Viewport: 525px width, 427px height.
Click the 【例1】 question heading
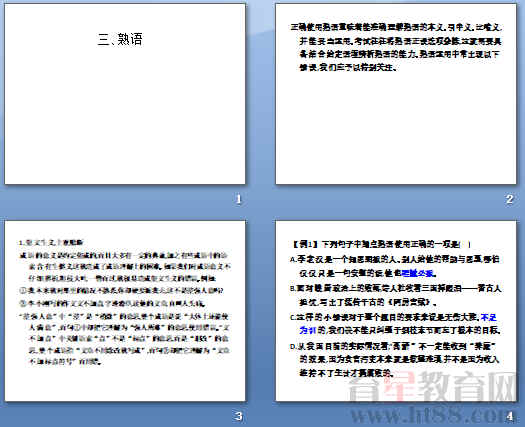pos(381,244)
